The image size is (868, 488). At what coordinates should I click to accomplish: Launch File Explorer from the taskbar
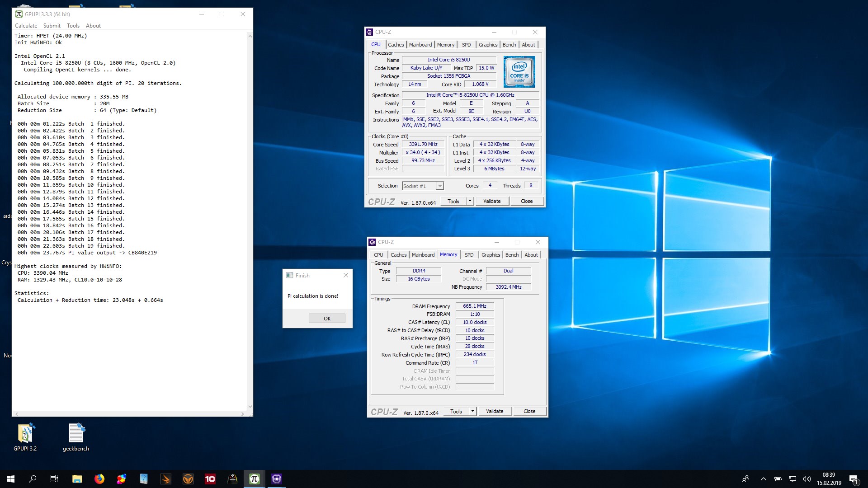(77, 479)
